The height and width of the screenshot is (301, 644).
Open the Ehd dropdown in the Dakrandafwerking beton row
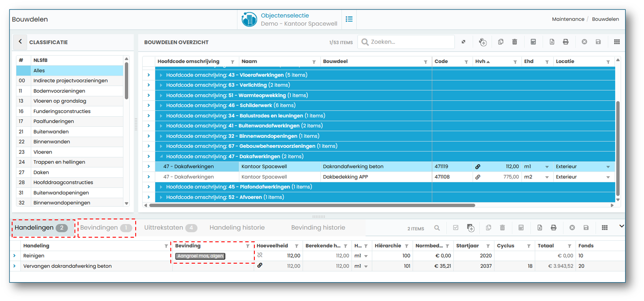click(x=547, y=167)
